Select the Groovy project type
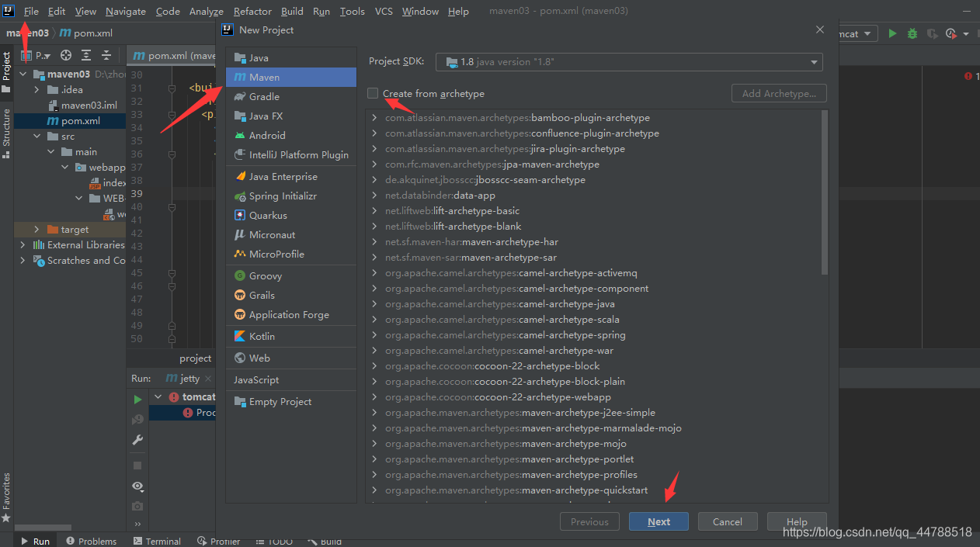The width and height of the screenshot is (980, 547). click(x=291, y=276)
